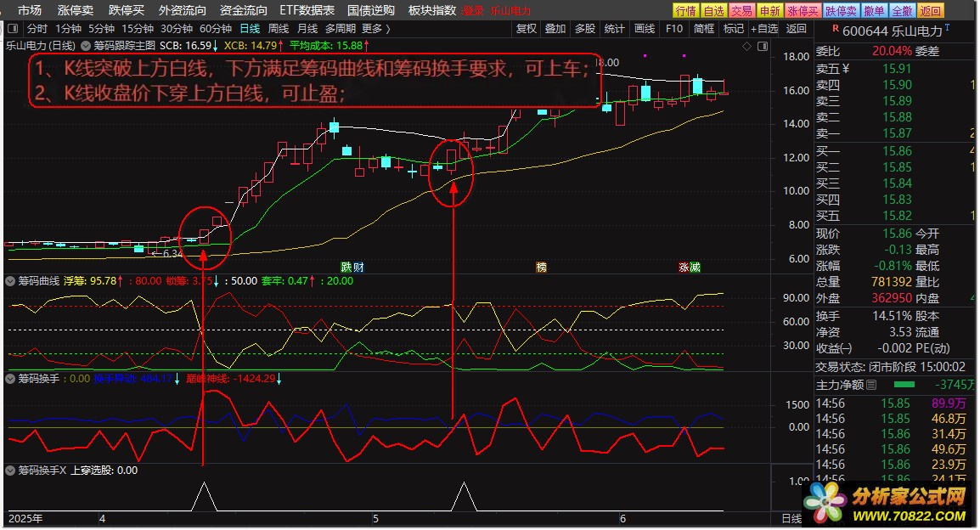
Task: Open the 主力净额 list icon
Action: coord(871,385)
